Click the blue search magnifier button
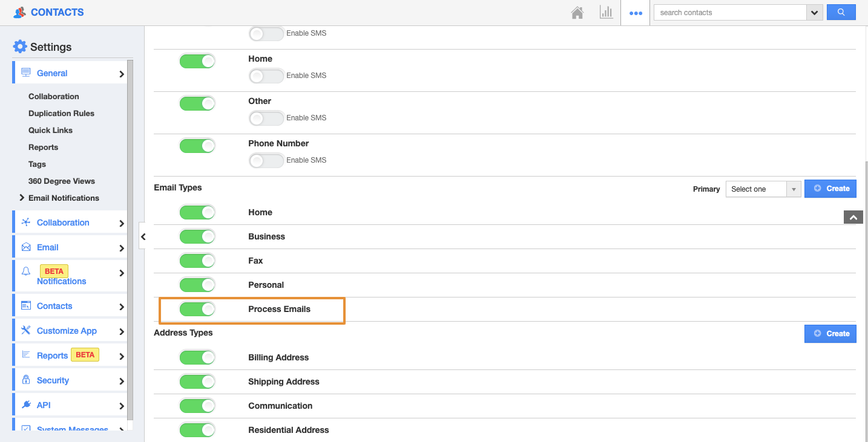This screenshot has width=868, height=442. pos(841,12)
